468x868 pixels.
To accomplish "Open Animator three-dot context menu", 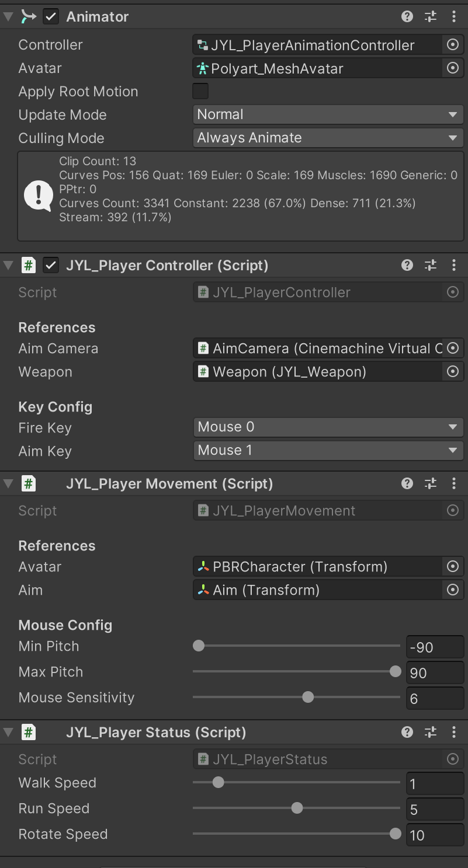I will (454, 17).
